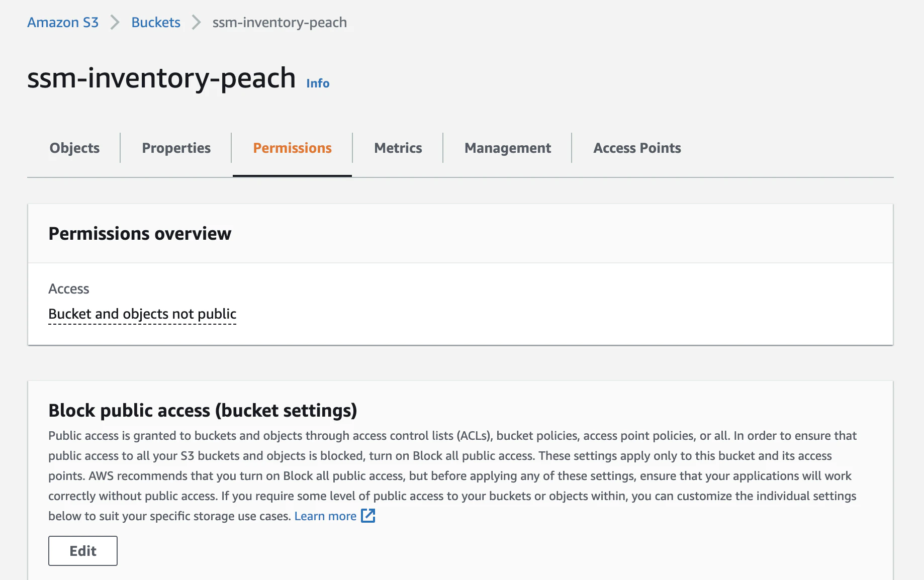Click the Block public access (bucket settings) heading

[203, 411]
